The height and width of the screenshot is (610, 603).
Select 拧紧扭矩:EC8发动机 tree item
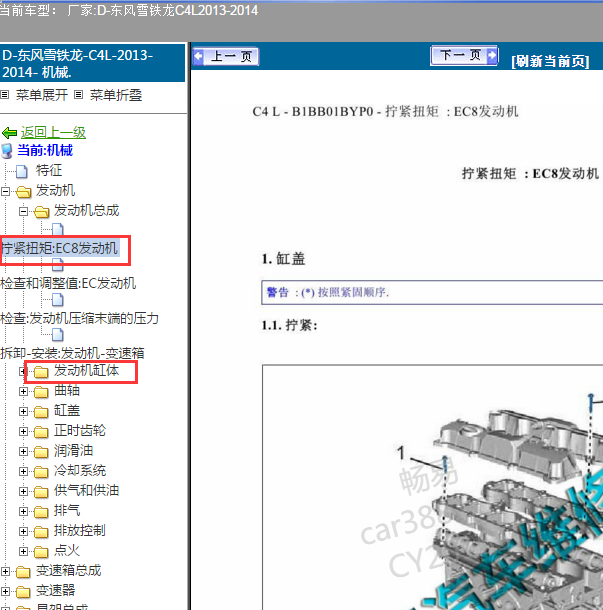pos(60,248)
